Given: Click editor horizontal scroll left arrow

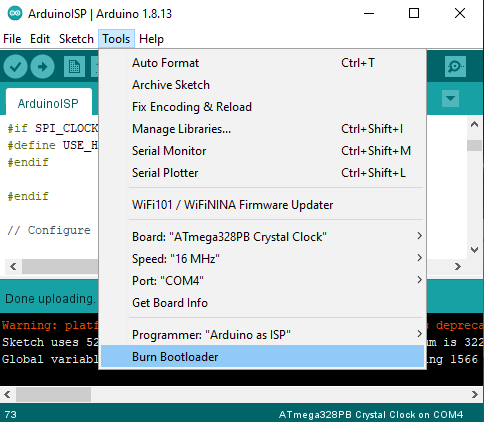Looking at the screenshot, I should (13, 267).
